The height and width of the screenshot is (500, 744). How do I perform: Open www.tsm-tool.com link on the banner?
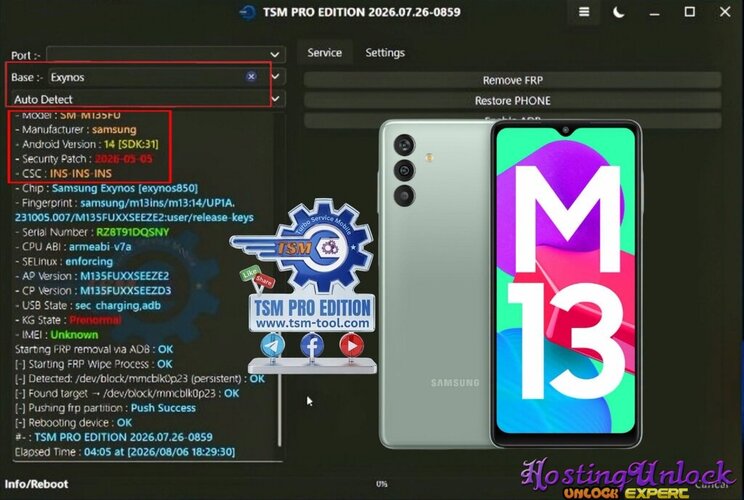(312, 323)
